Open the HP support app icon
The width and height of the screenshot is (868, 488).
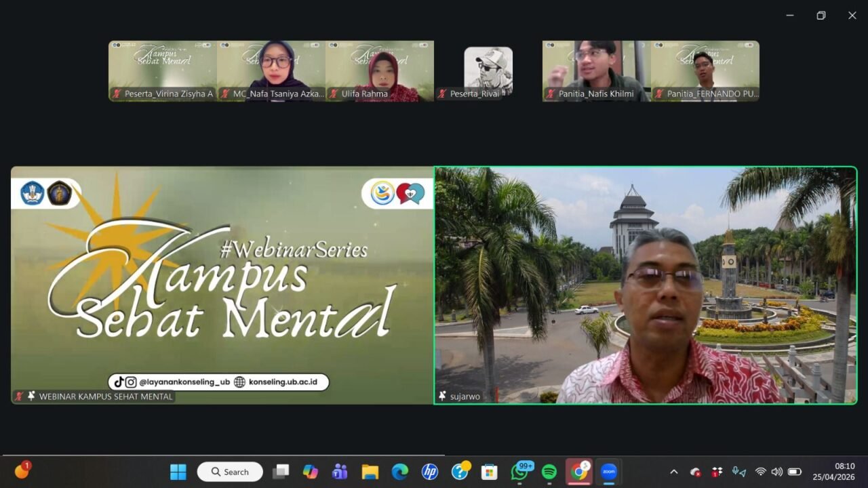pos(430,472)
